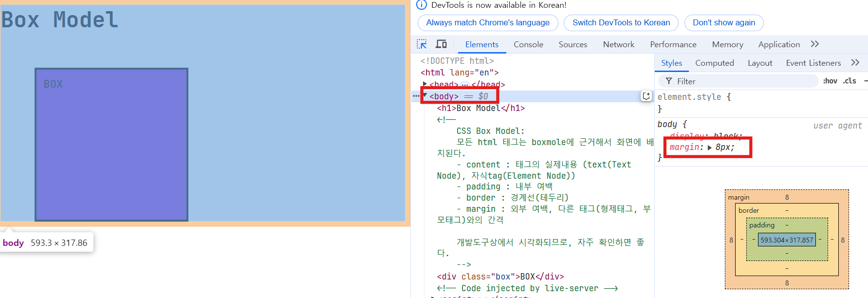This screenshot has height=298, width=868.
Task: Open the Event Listeners sidebar tab
Action: [x=813, y=63]
